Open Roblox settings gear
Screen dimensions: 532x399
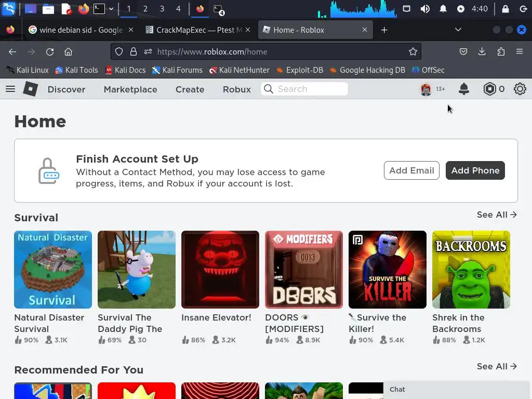(x=520, y=89)
